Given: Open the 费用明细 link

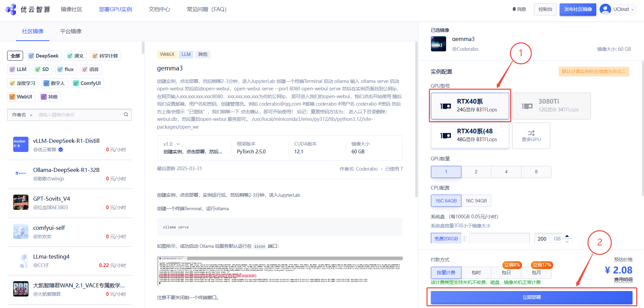Looking at the screenshot, I should 623,280.
